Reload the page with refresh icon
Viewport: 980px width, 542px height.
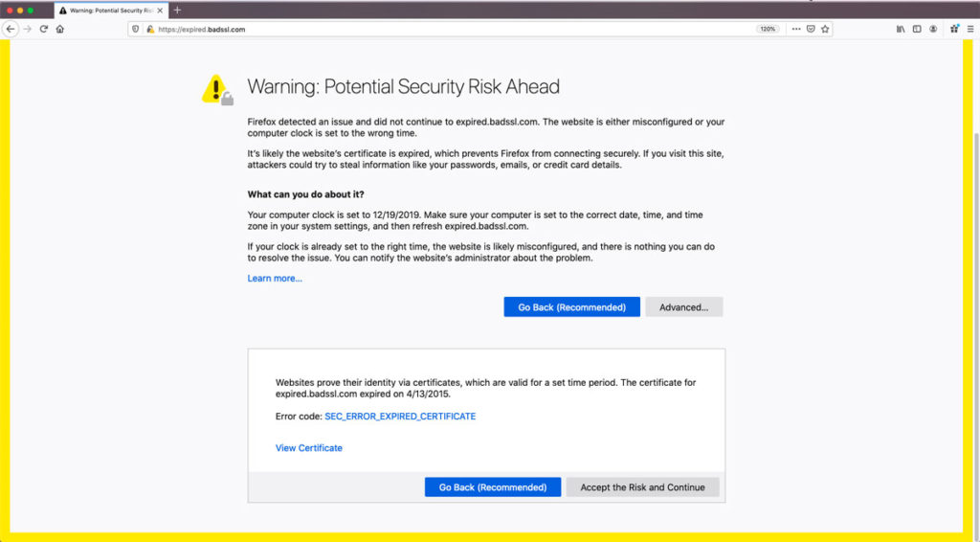coord(44,29)
